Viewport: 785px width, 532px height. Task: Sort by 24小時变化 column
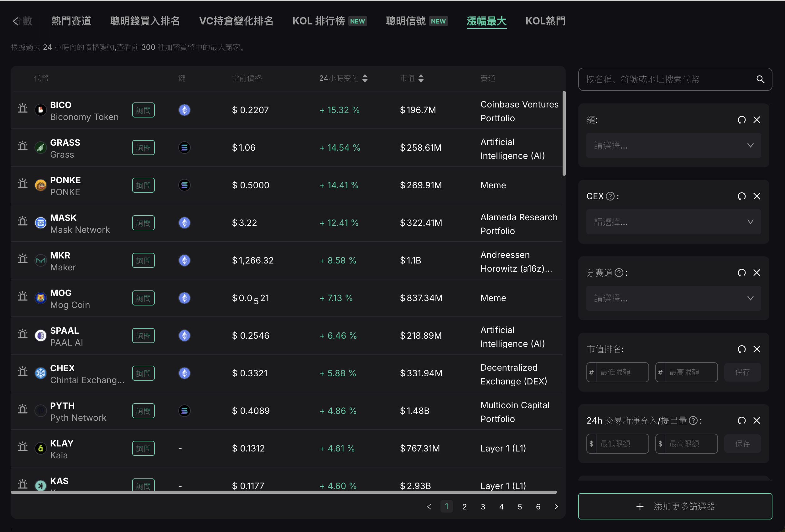coord(365,78)
